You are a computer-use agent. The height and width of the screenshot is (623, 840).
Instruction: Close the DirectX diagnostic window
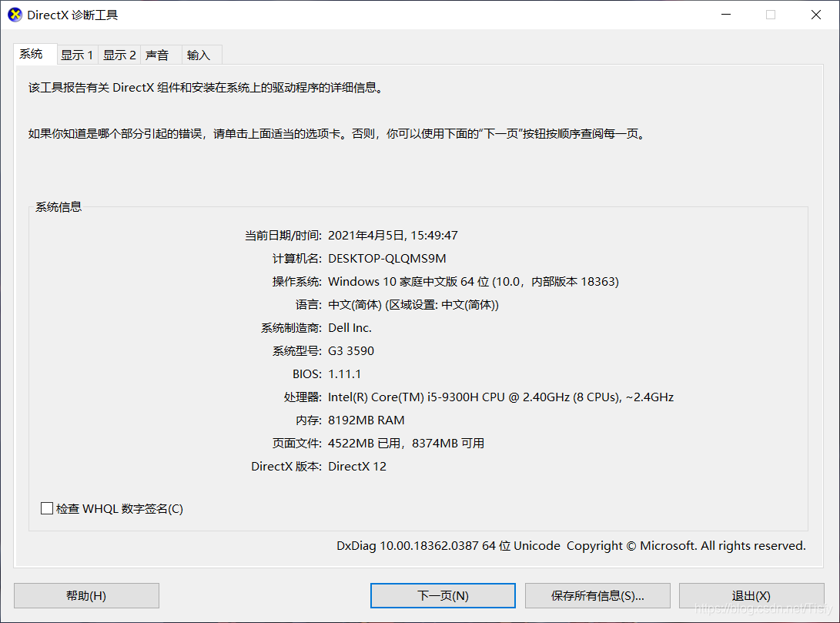point(816,15)
